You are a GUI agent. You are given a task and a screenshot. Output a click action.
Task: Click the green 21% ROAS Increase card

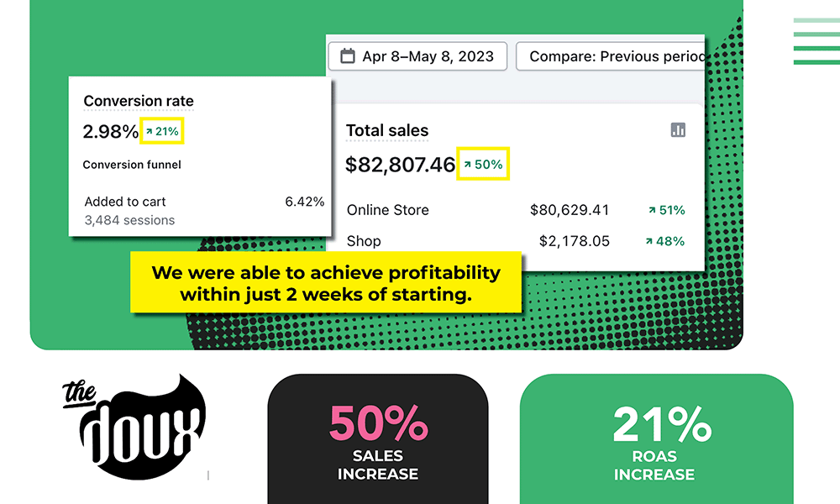point(655,438)
